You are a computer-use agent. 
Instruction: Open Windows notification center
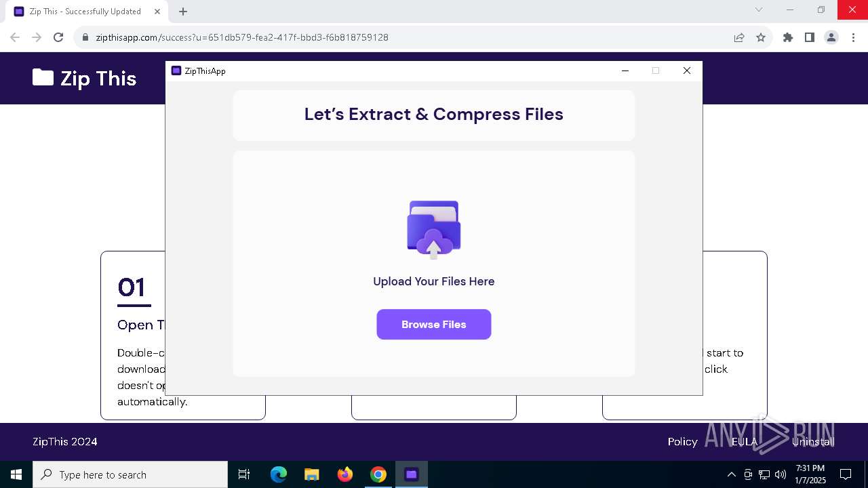[846, 474]
